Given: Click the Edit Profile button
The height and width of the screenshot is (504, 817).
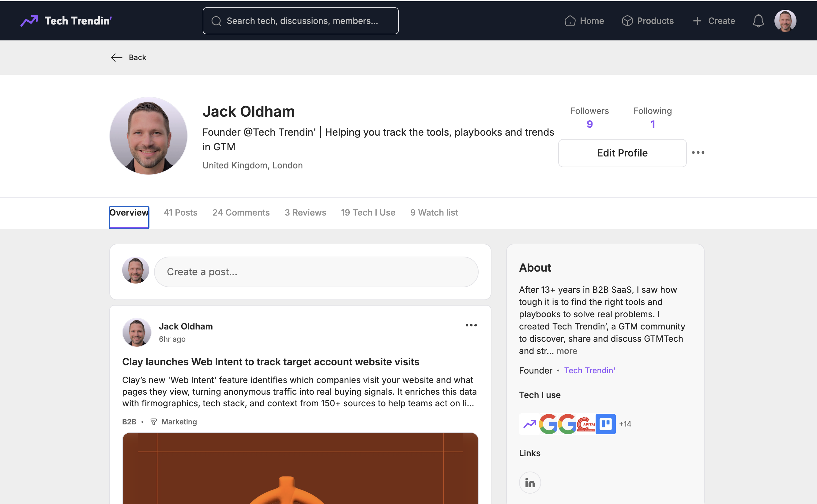Looking at the screenshot, I should [622, 153].
